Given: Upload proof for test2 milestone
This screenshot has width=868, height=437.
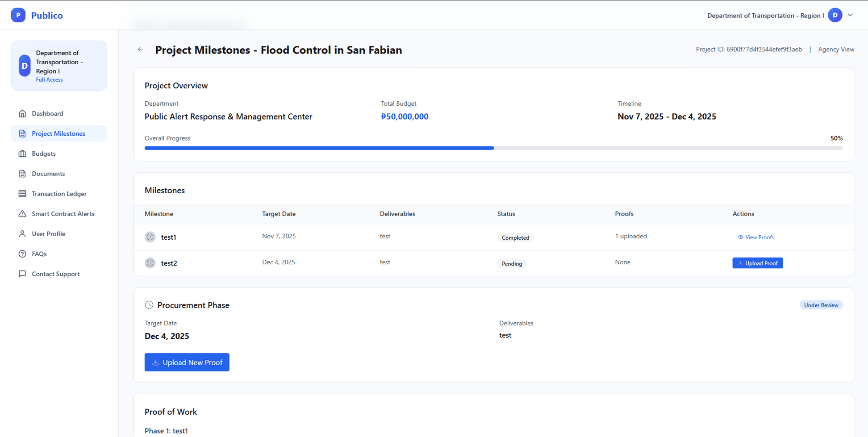Looking at the screenshot, I should click(758, 263).
